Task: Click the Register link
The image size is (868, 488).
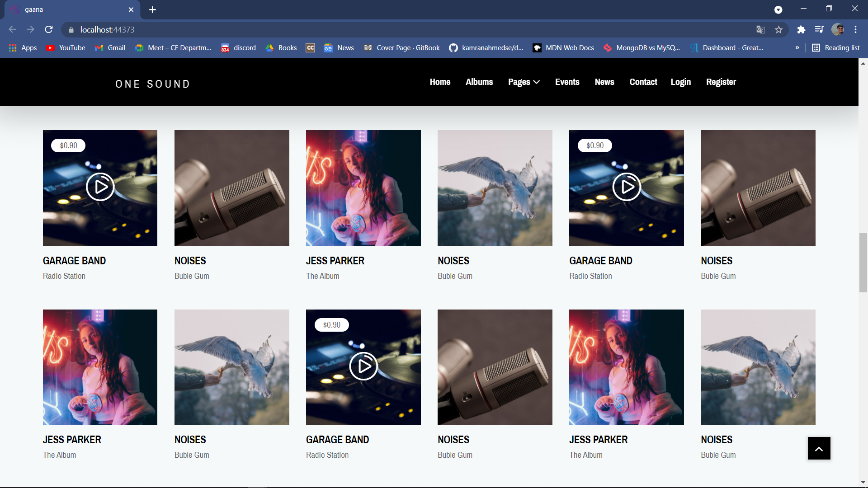Action: coord(721,82)
